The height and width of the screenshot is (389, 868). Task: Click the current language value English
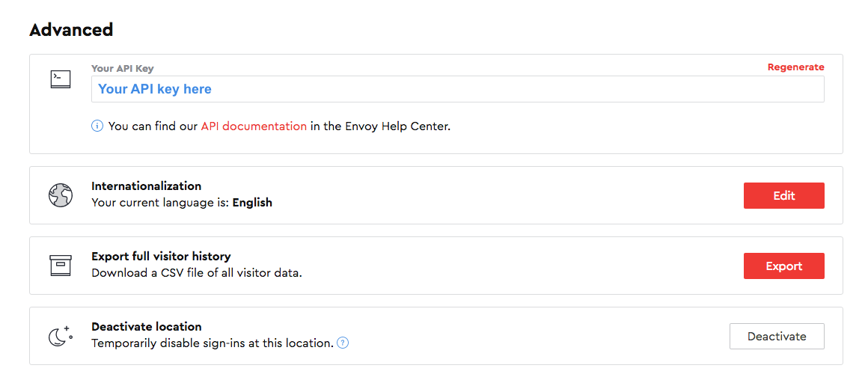pyautogui.click(x=252, y=203)
